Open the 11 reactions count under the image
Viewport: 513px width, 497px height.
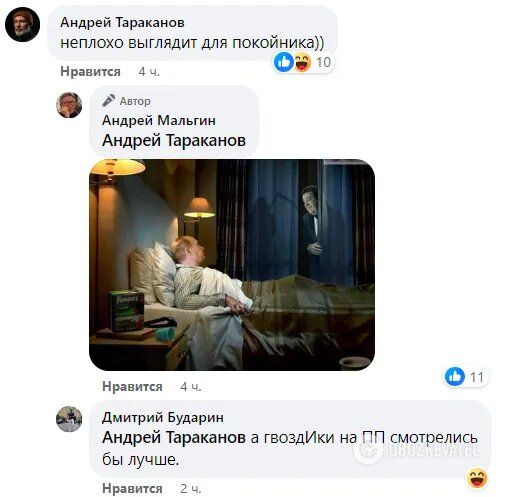477,377
